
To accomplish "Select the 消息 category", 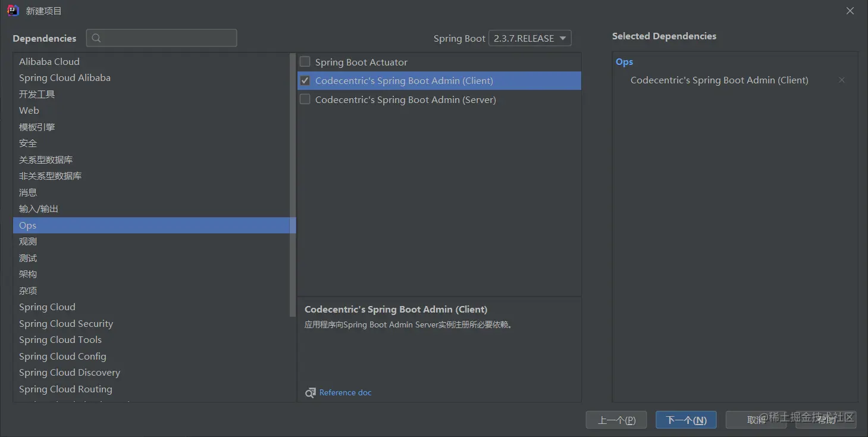I will tap(152, 192).
